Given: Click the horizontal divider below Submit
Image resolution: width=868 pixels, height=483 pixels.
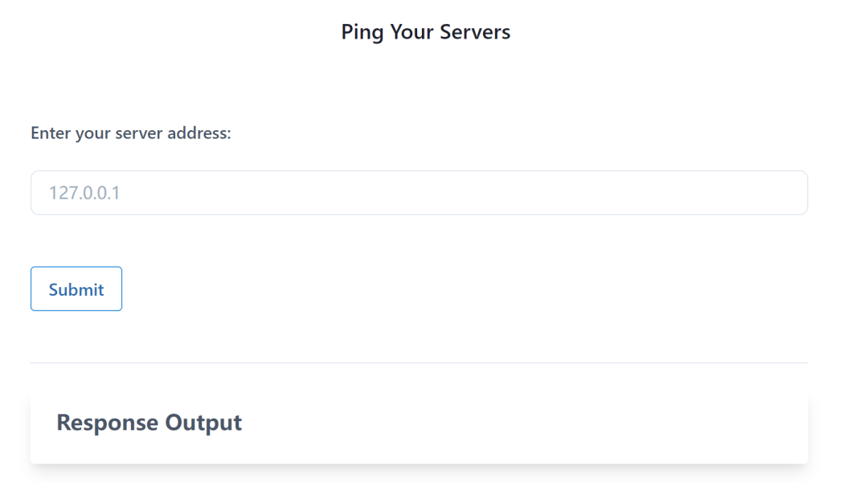Looking at the screenshot, I should click(419, 363).
